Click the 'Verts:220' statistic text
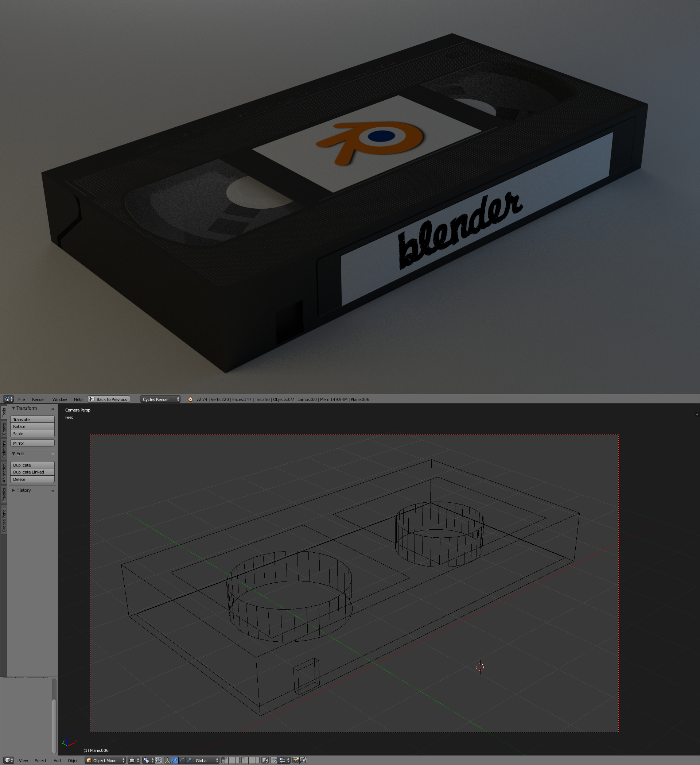This screenshot has height=765, width=700. [219, 399]
